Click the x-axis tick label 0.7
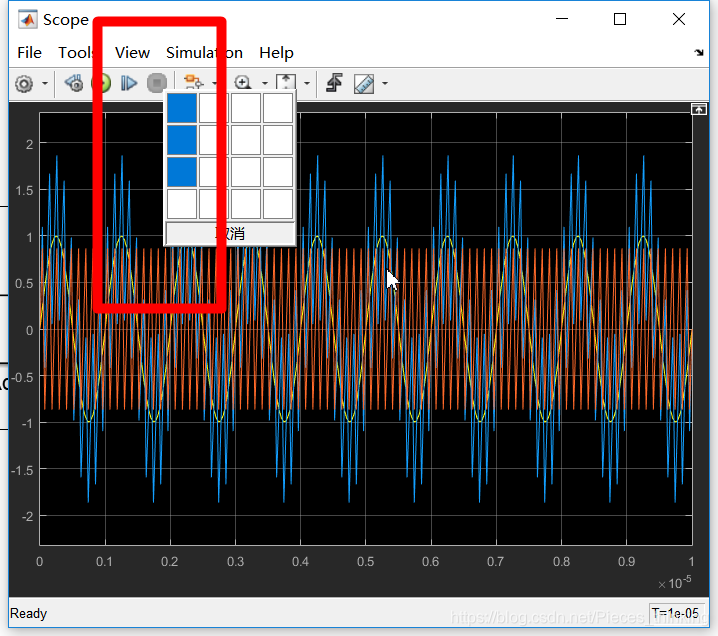Image resolution: width=718 pixels, height=636 pixels. tap(496, 562)
